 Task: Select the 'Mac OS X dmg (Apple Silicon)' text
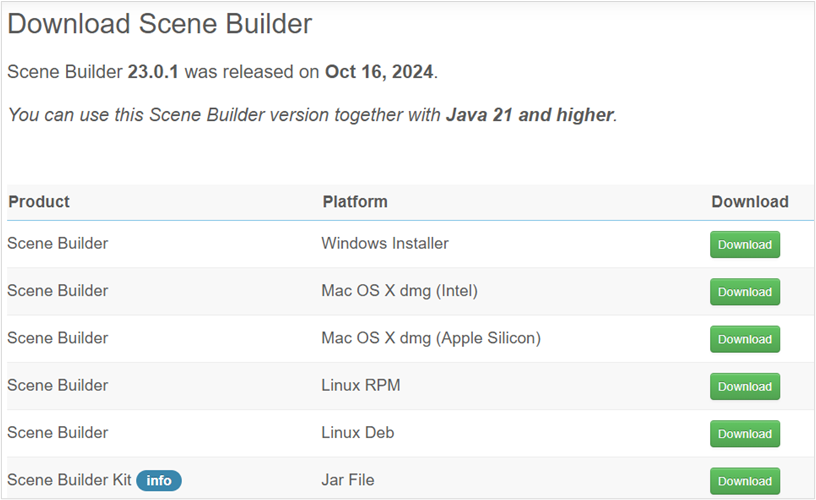pos(431,338)
